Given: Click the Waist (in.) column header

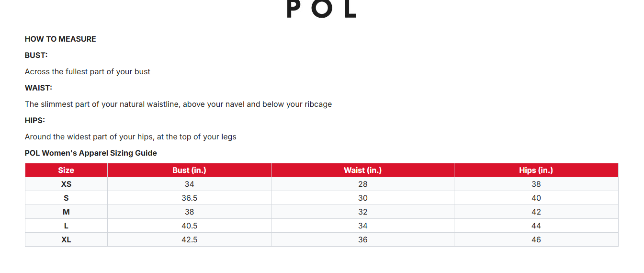Looking at the screenshot, I should pyautogui.click(x=362, y=171).
